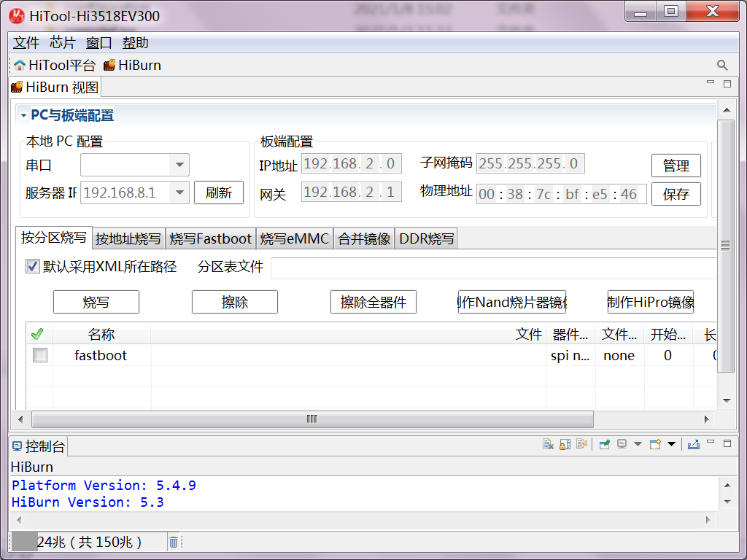This screenshot has width=747, height=560.
Task: Click the Display Selected Console icon
Action: (x=622, y=444)
